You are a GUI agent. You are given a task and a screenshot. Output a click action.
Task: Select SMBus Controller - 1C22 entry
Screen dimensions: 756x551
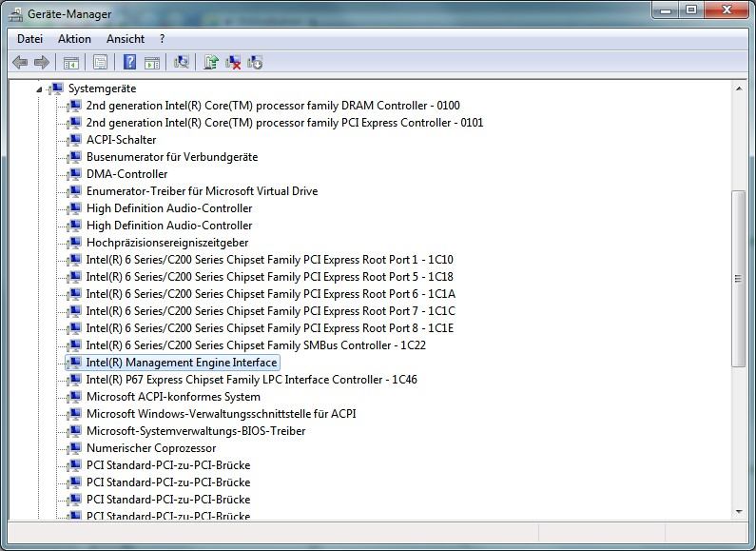(x=256, y=345)
